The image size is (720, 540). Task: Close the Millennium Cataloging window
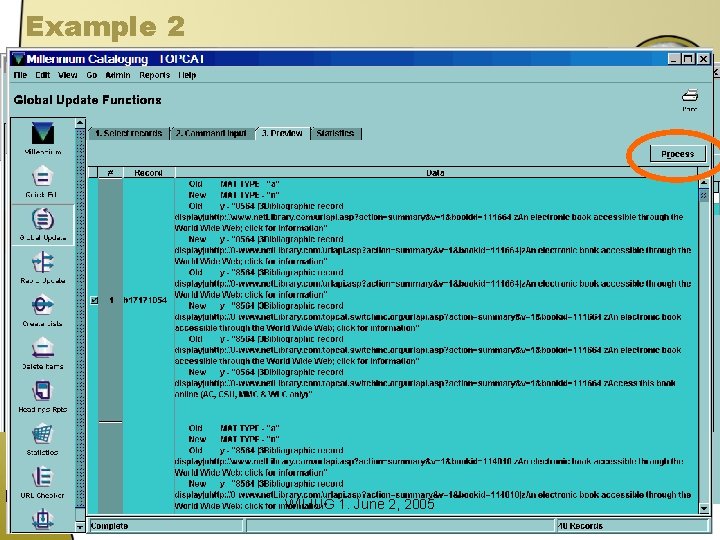coord(703,59)
